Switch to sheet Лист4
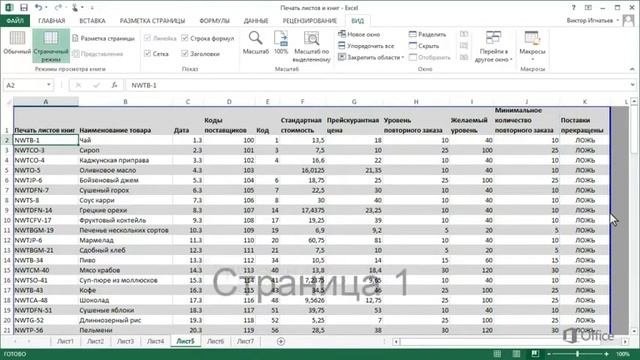Screen dimensions: 640x360 (156, 341)
